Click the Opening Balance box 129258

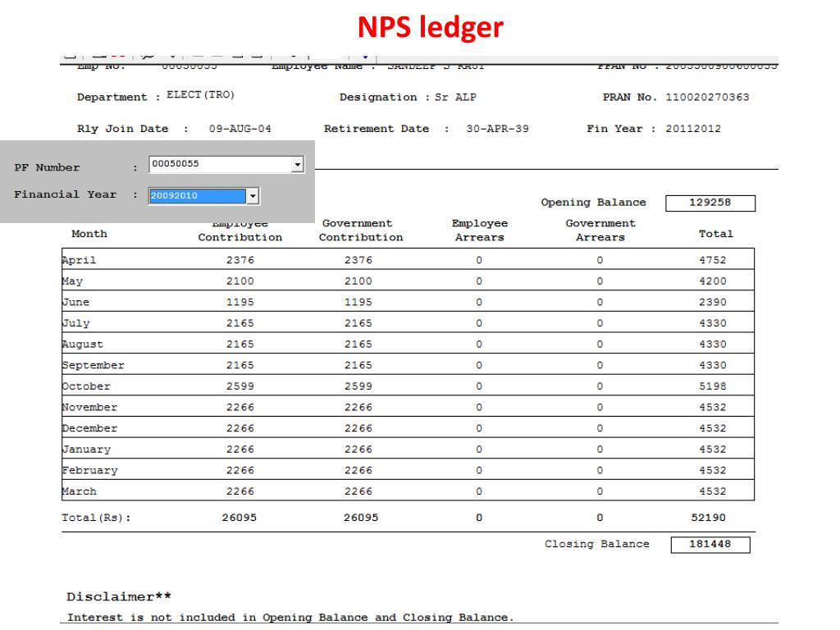pyautogui.click(x=710, y=203)
